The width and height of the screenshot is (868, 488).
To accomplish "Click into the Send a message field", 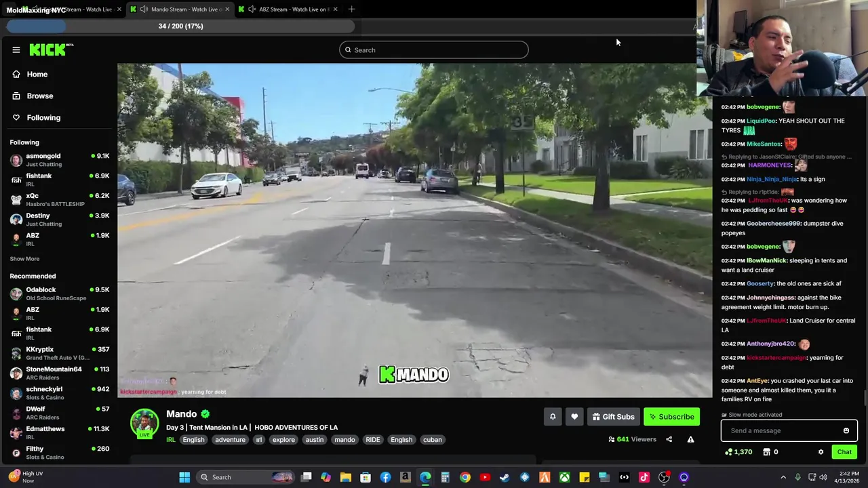I will point(780,430).
